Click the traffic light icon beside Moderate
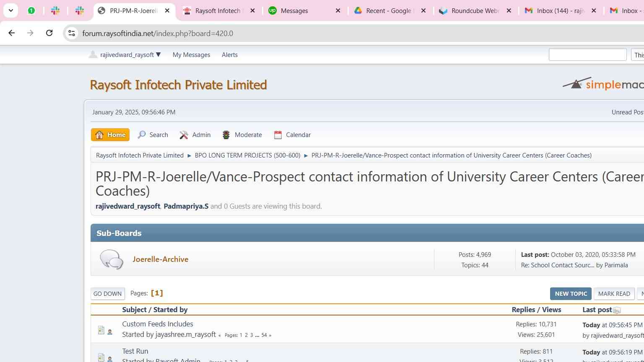This screenshot has height=362, width=644. pos(226,134)
